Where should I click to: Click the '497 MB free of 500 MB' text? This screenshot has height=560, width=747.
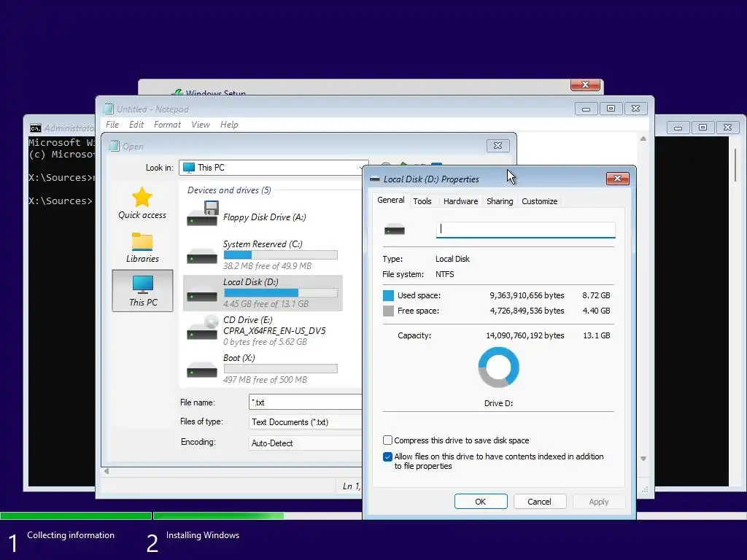click(265, 379)
